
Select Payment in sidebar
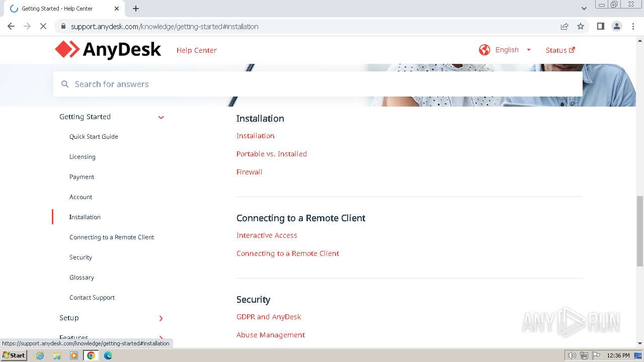82,177
